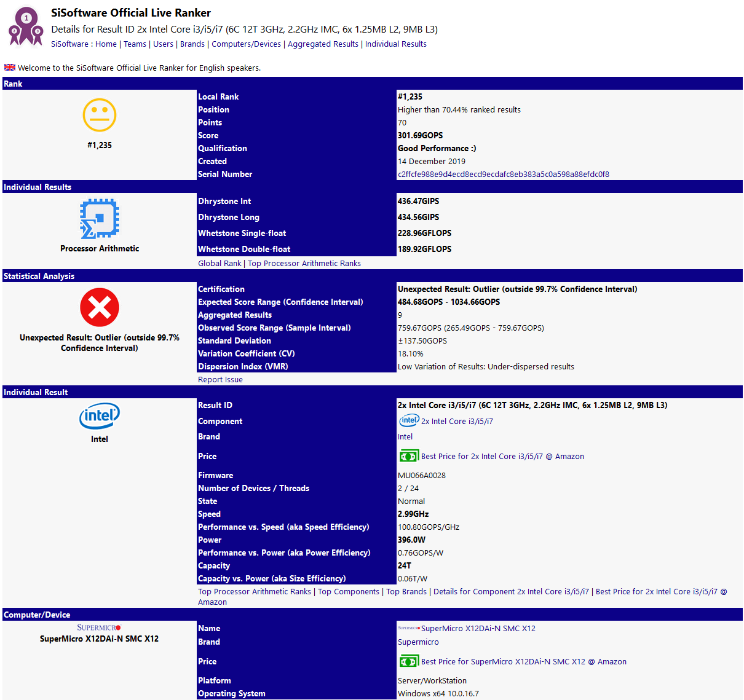744x700 pixels.
Task: Click the power value 396.0W
Action: pos(411,540)
